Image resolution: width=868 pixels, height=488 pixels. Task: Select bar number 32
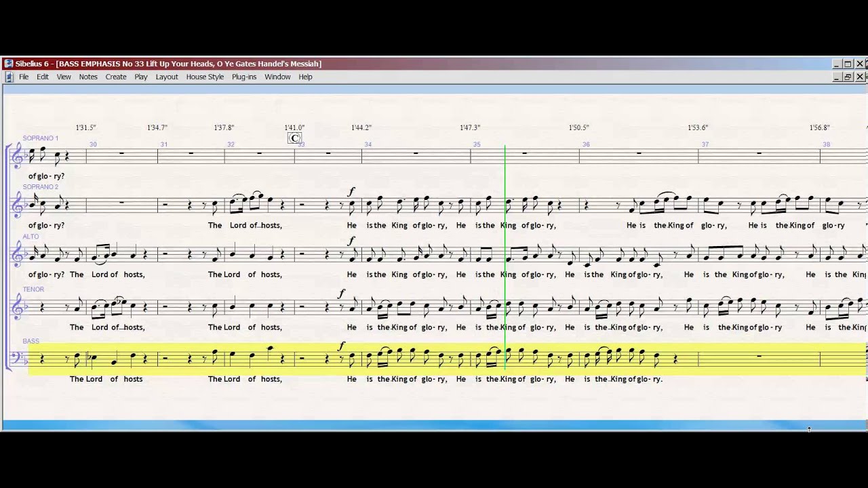pyautogui.click(x=231, y=144)
